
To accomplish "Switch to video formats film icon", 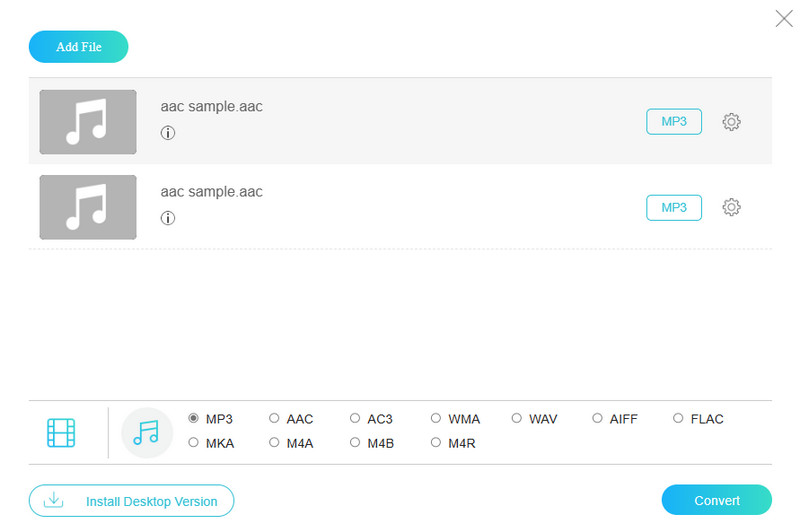I will [61, 433].
